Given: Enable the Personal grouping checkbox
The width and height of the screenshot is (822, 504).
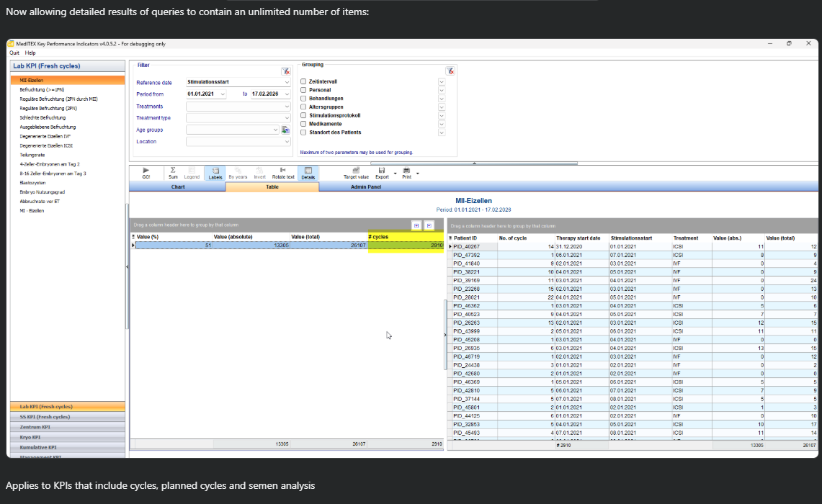Looking at the screenshot, I should (303, 90).
